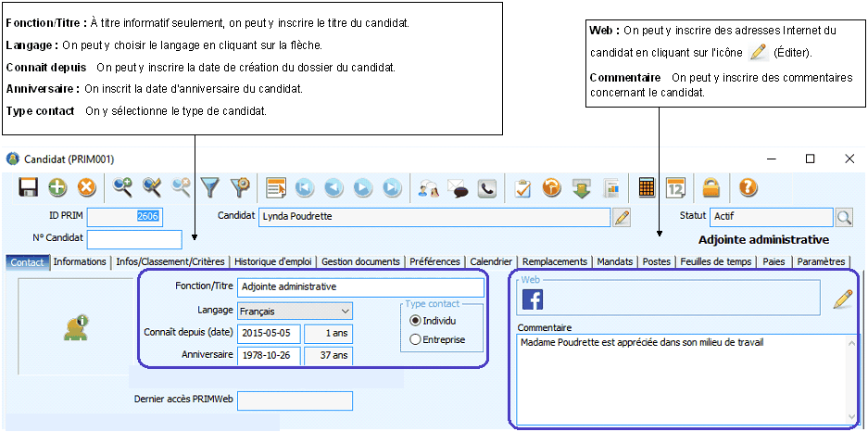The width and height of the screenshot is (868, 432).
Task: Switch to the Informations tab
Action: point(80,262)
